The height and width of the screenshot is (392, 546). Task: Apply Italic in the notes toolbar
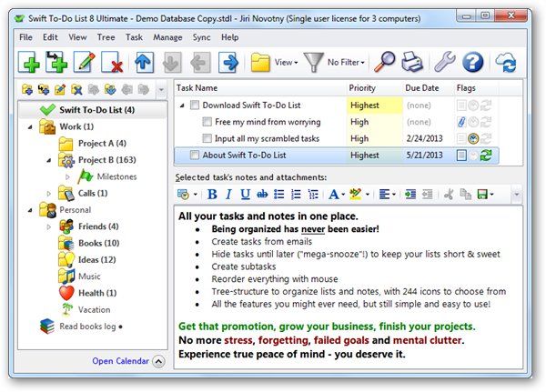click(x=228, y=195)
